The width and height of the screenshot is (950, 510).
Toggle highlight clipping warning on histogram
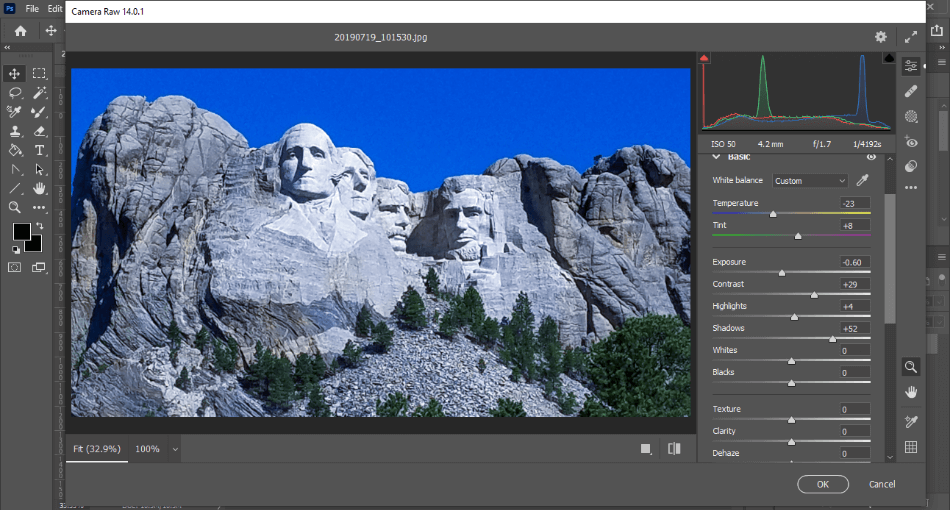(889, 58)
